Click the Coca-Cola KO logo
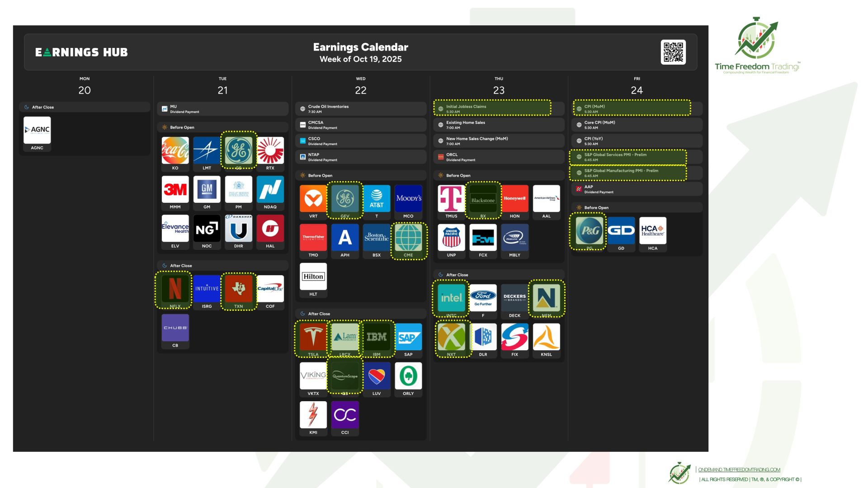Screen dimensions: 868x488 (x=175, y=150)
